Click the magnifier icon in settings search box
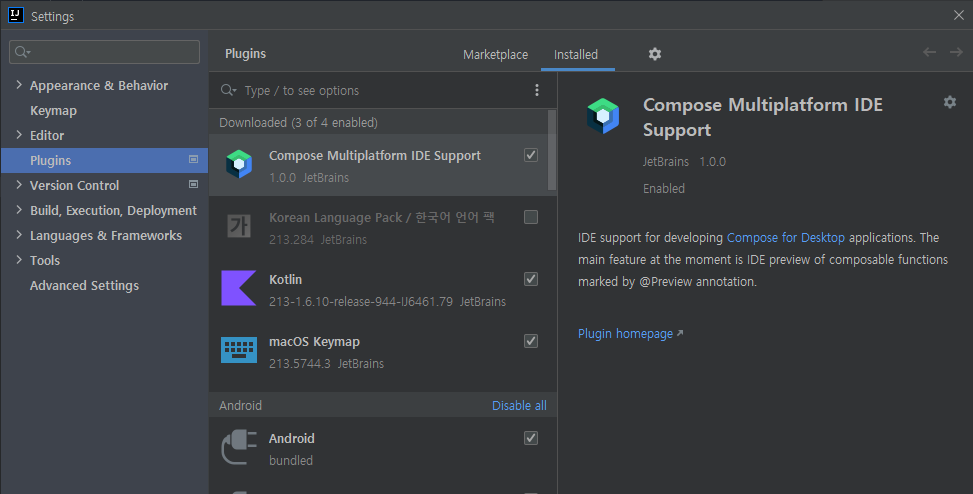Screen dimensions: 973x494 (x=22, y=52)
